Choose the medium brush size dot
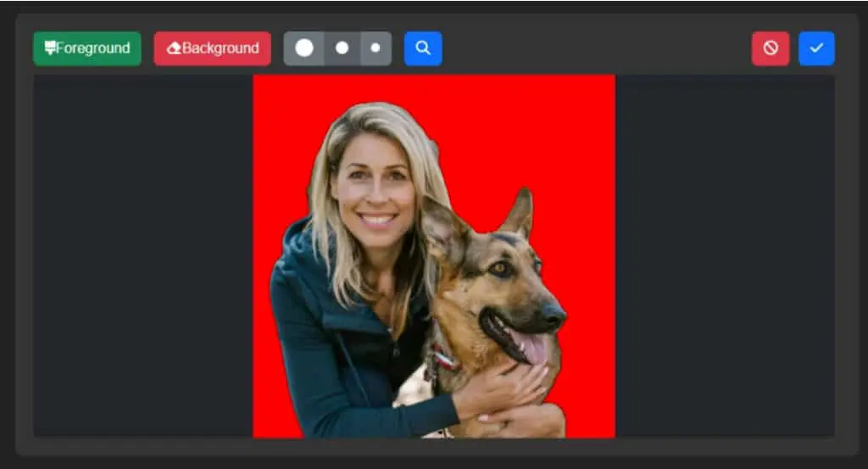Viewport: 868px width, 469px height. pos(342,48)
